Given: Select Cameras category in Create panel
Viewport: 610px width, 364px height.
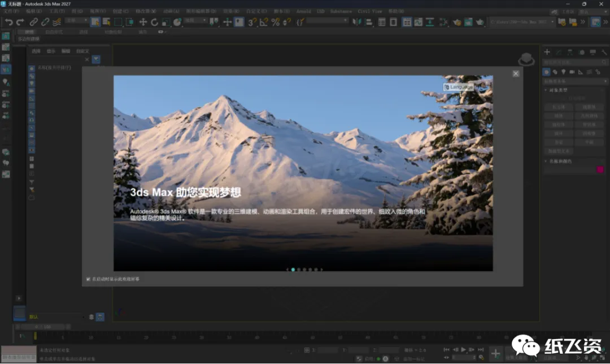Looking at the screenshot, I should pos(572,72).
